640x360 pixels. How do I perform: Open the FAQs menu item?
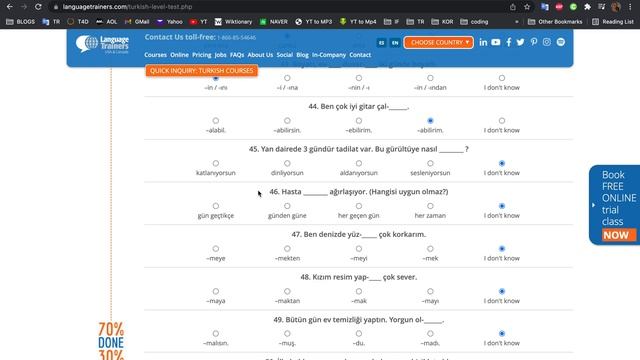pos(237,55)
